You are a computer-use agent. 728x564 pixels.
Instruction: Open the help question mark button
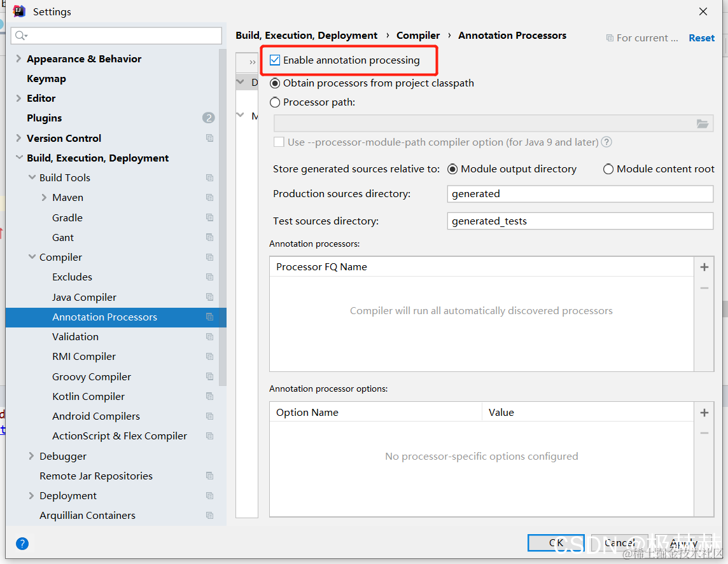tap(22, 544)
